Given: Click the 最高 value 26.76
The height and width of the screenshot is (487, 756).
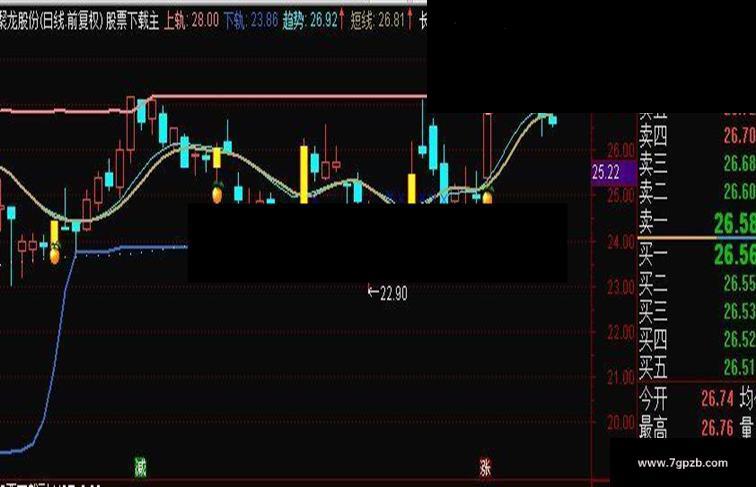Looking at the screenshot, I should [x=717, y=428].
